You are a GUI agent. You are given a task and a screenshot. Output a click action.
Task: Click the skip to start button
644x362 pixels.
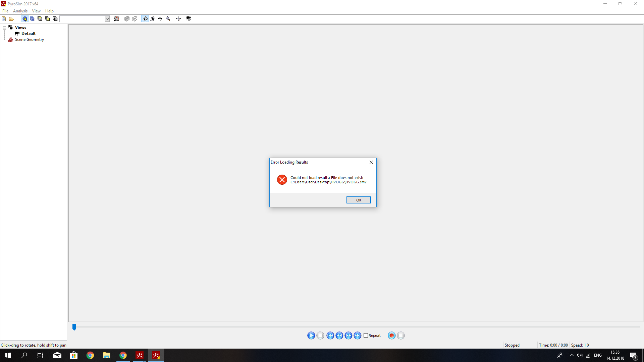pos(330,336)
